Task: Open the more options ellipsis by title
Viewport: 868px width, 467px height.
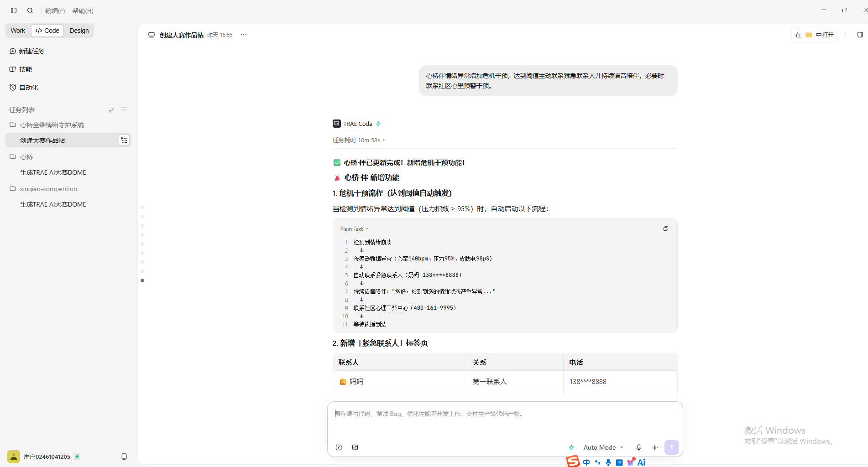Action: pyautogui.click(x=244, y=35)
